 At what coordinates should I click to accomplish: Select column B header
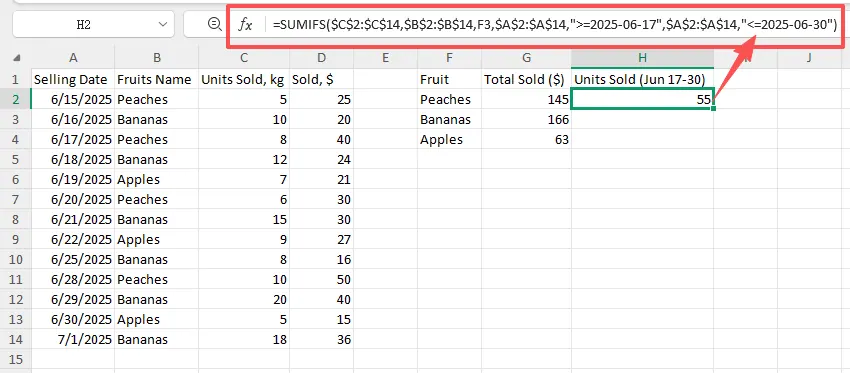[157, 57]
